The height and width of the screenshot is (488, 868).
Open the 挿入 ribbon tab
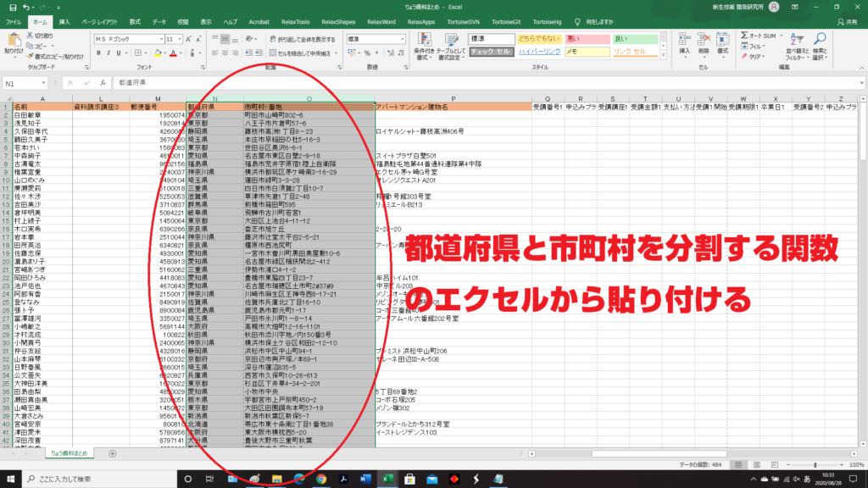tap(65, 20)
